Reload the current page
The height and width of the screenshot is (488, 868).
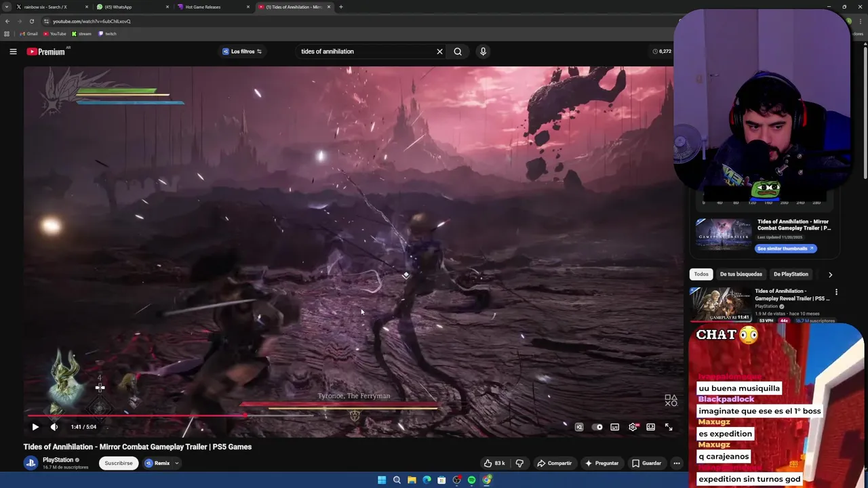click(x=31, y=21)
